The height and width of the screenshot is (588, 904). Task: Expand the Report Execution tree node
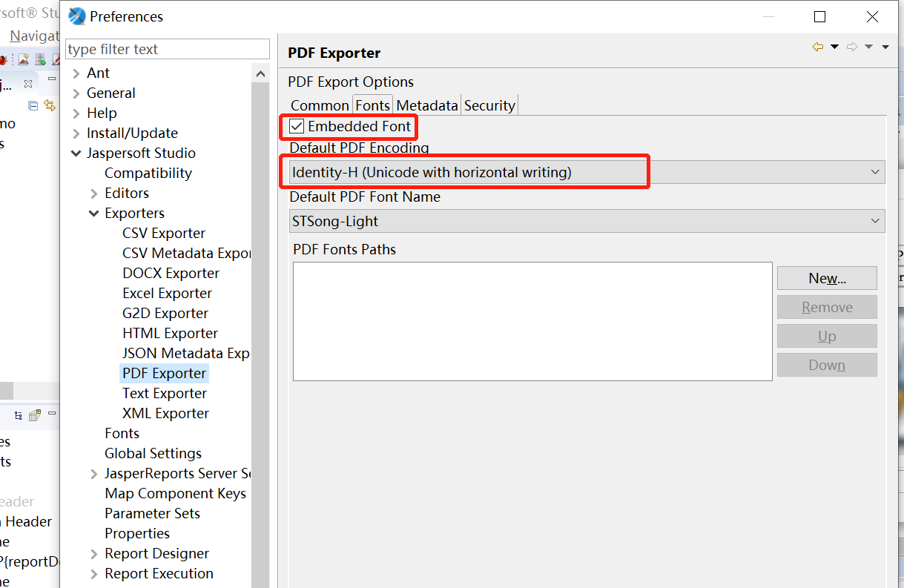point(94,574)
